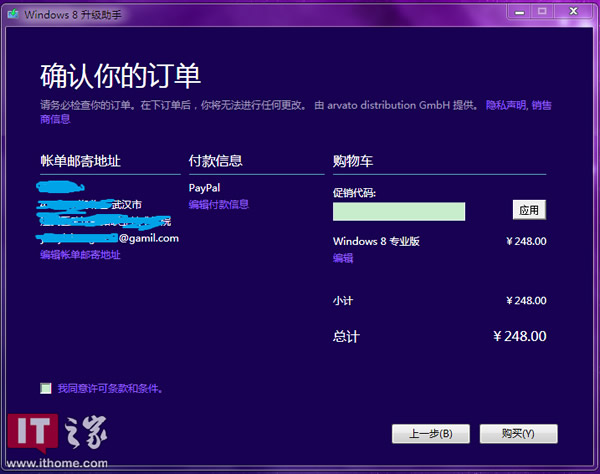Click the 编辑 link under Windows 8 专业版
The width and height of the screenshot is (600, 474).
[343, 258]
